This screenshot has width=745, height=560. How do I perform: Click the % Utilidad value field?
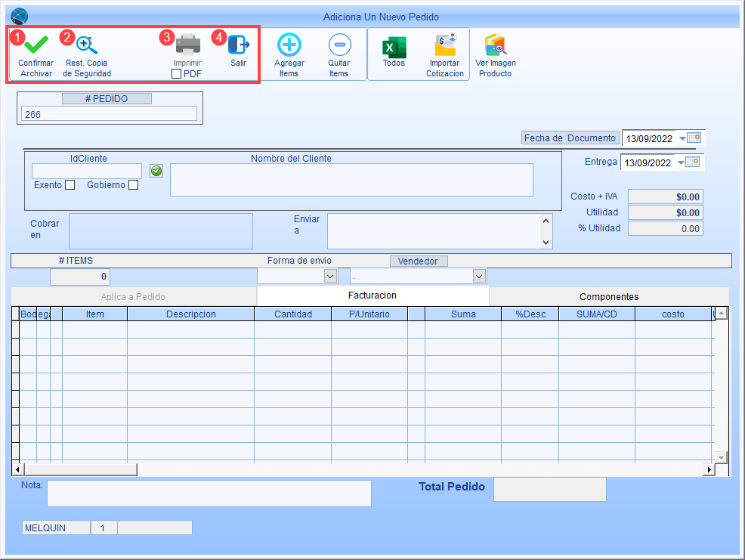(x=665, y=228)
